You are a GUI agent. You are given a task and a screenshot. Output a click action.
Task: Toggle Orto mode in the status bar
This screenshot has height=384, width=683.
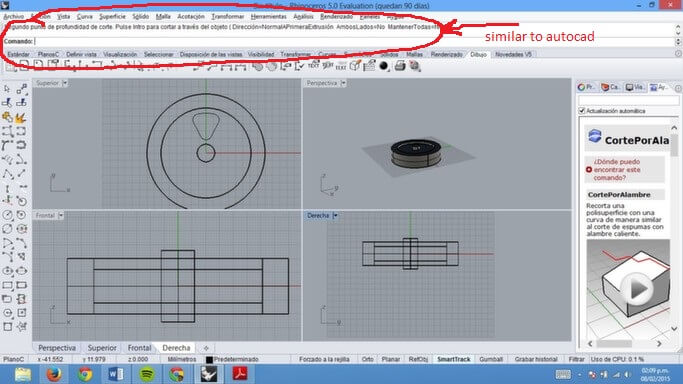click(x=367, y=359)
